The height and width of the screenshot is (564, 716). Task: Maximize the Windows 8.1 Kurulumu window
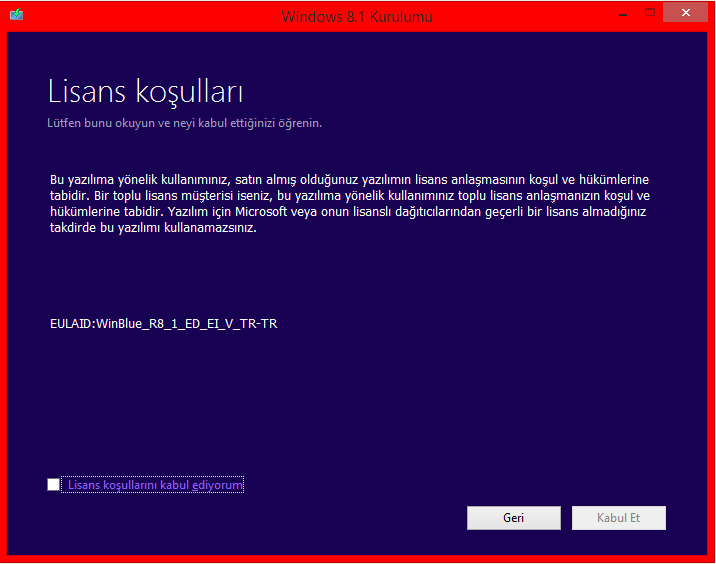click(x=649, y=13)
